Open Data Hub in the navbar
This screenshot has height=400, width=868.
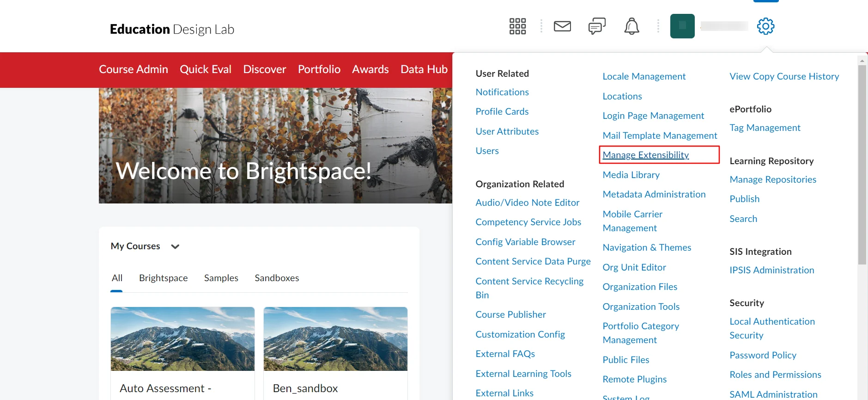click(424, 69)
